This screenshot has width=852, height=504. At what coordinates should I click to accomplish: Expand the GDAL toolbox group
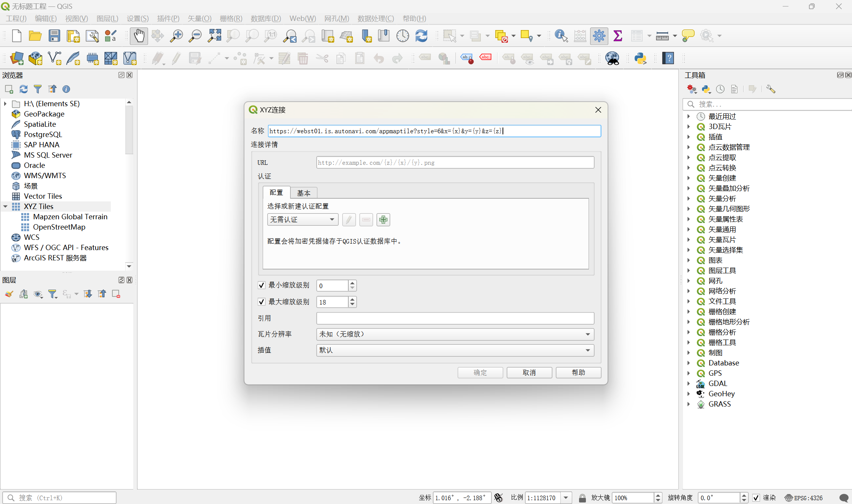(x=689, y=383)
